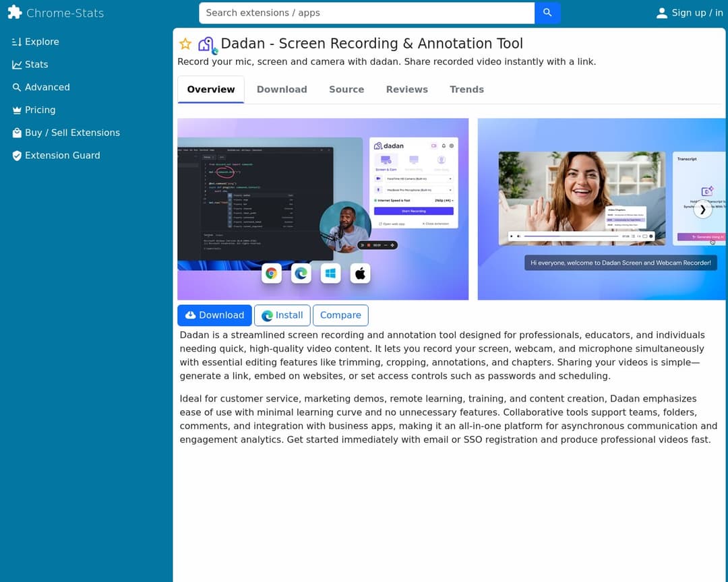
Task: Open the first Dadan screenshot thumbnail
Action: (x=323, y=209)
